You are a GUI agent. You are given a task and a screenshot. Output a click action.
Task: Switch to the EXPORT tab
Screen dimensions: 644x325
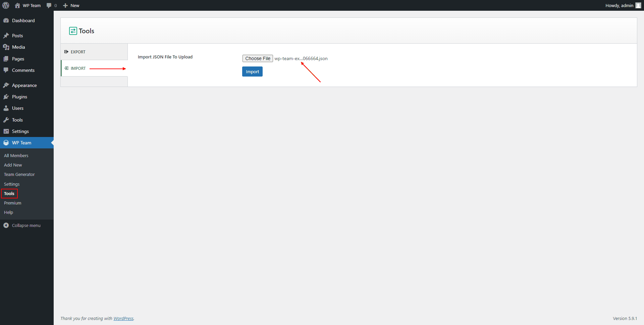[x=94, y=52]
